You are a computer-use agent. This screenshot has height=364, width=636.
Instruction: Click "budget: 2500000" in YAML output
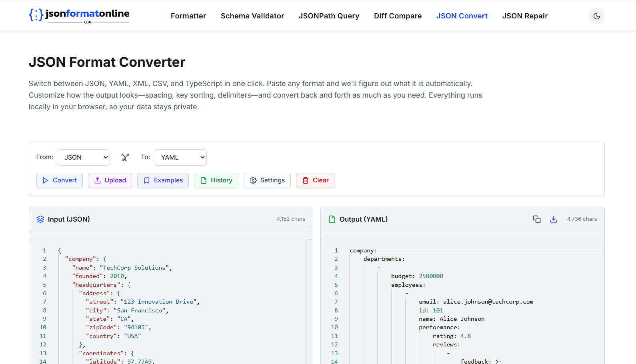[x=417, y=276]
